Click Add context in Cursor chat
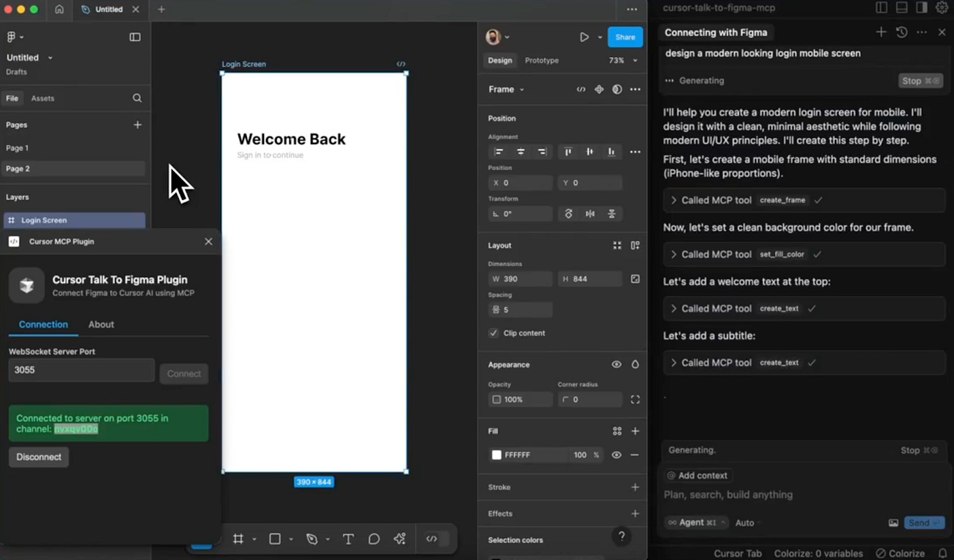 (x=697, y=476)
